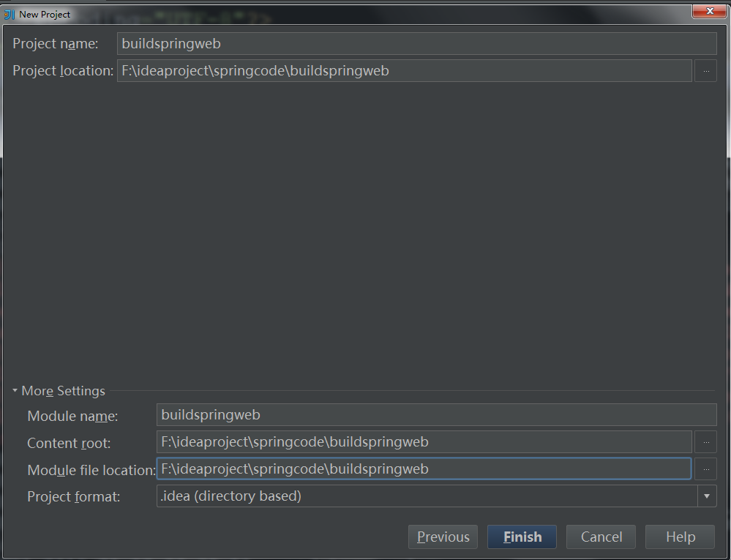
Task: Open Help for this dialog
Action: tap(679, 537)
